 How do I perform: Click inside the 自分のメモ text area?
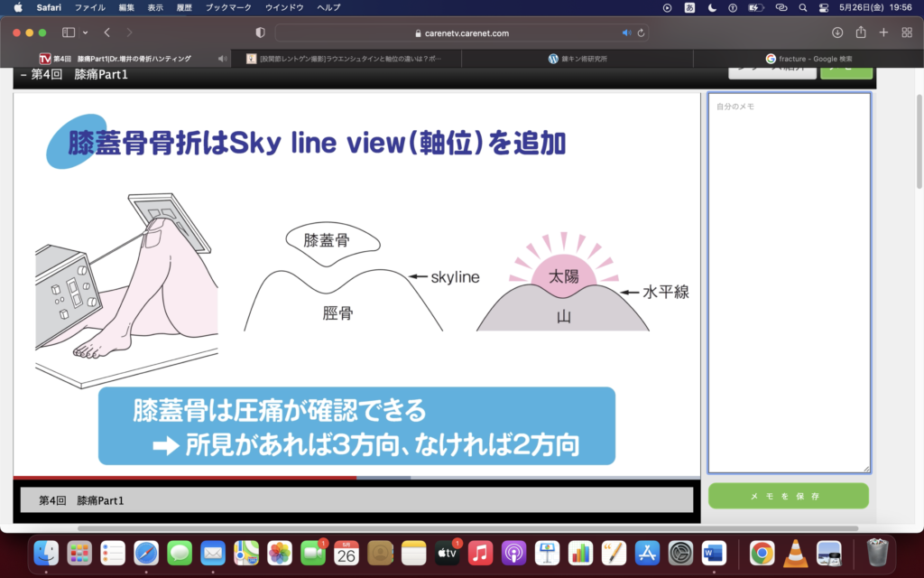coord(789,280)
